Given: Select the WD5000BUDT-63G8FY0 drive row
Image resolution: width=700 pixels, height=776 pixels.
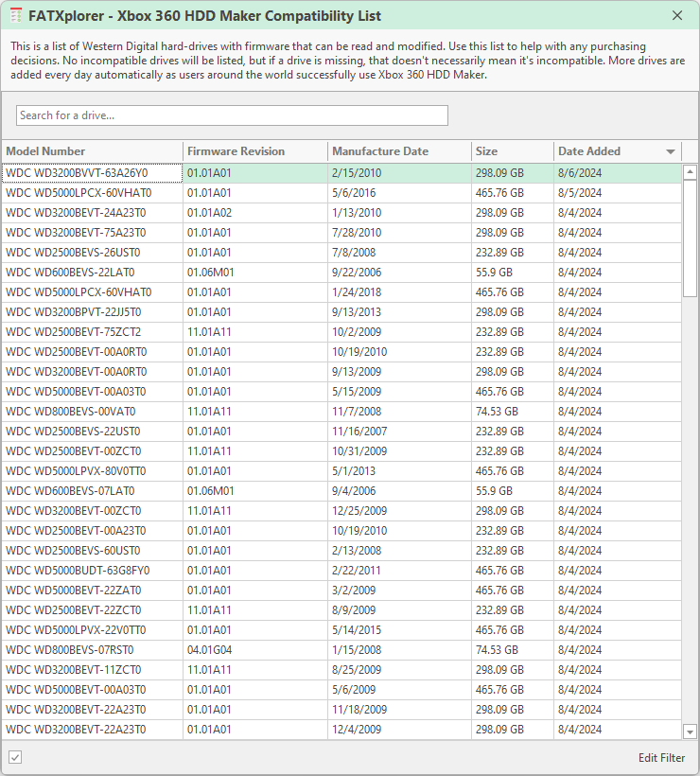Looking at the screenshot, I should pos(78,571).
